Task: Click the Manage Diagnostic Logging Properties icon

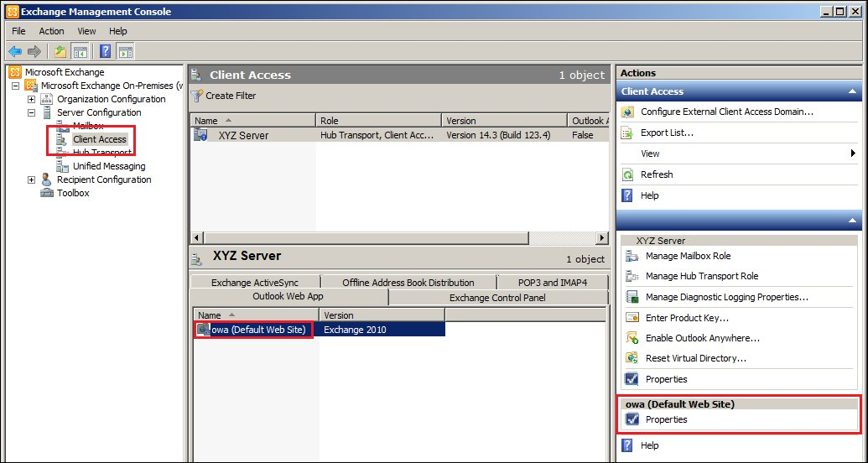Action: (632, 297)
